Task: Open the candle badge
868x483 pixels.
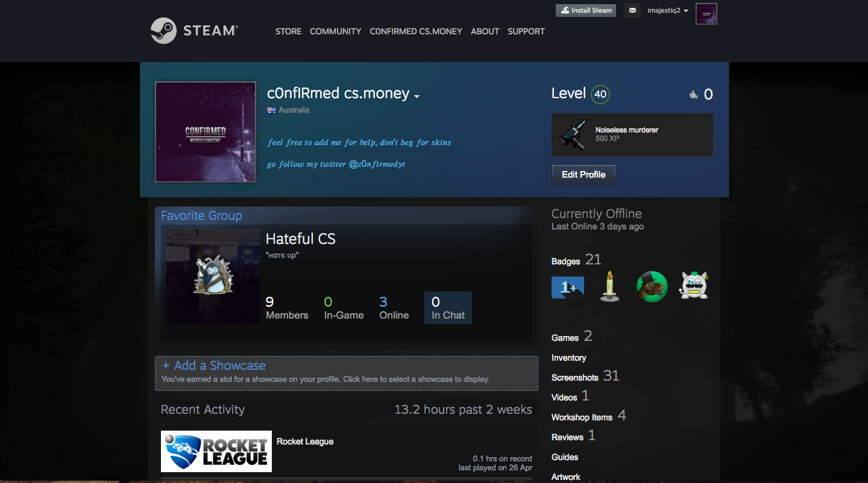Action: 610,286
